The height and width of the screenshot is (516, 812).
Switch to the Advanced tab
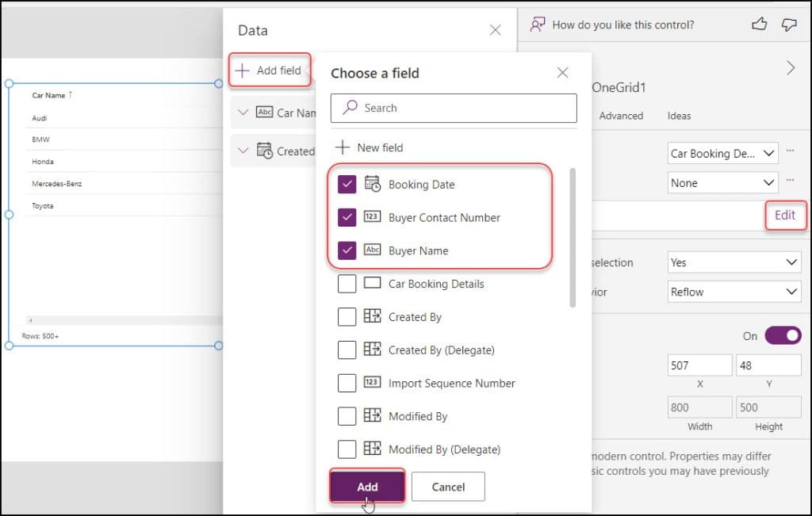click(x=621, y=116)
